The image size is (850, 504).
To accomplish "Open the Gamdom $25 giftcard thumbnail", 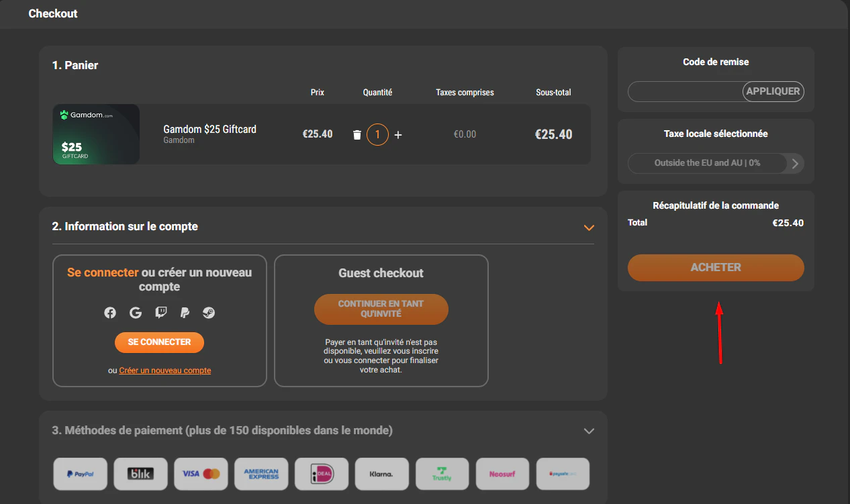I will pos(96,134).
